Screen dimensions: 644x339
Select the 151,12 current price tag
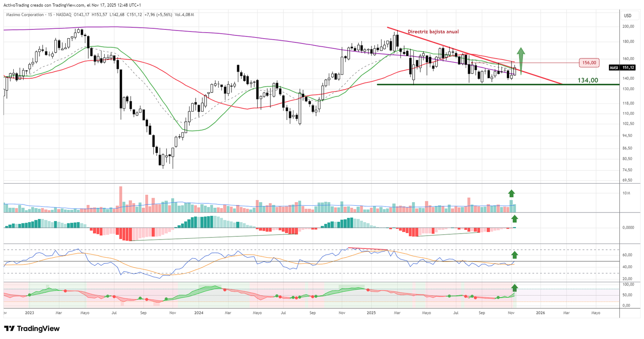click(628, 68)
